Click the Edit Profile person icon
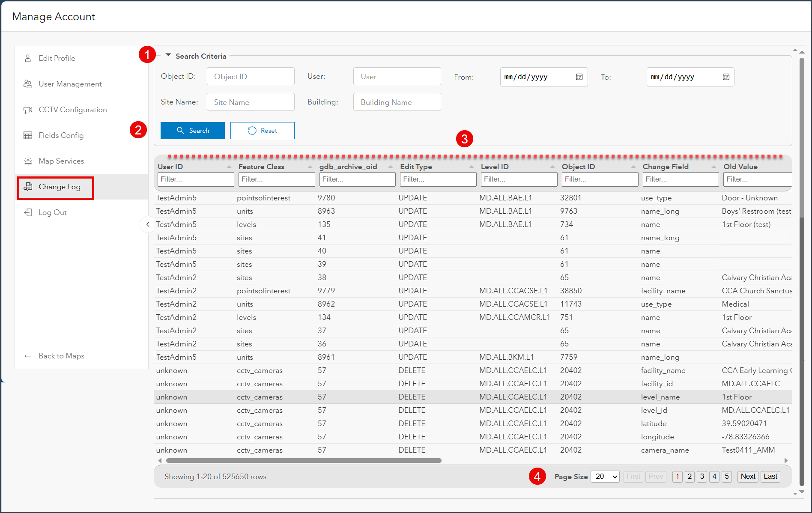Image resolution: width=812 pixels, height=513 pixels. 28,58
